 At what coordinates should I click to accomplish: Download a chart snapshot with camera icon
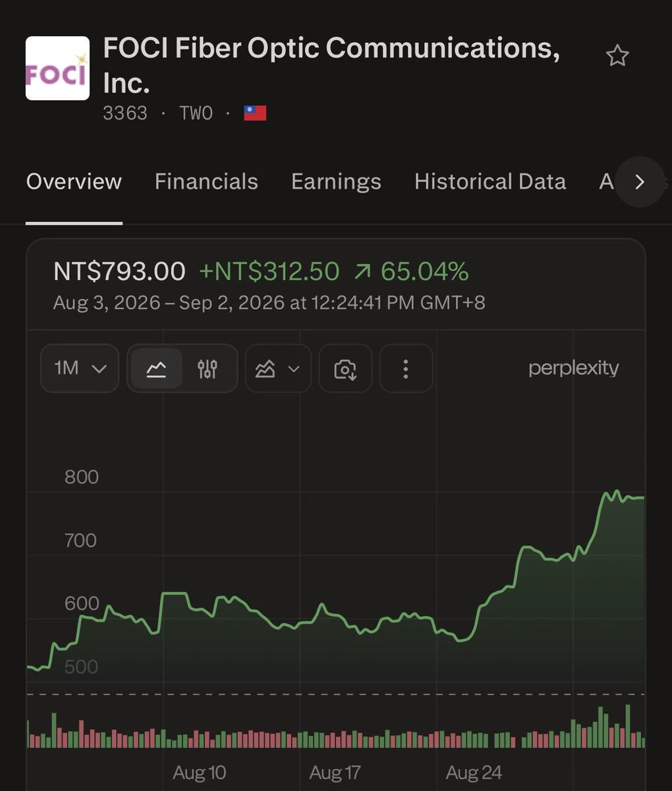pyautogui.click(x=345, y=368)
